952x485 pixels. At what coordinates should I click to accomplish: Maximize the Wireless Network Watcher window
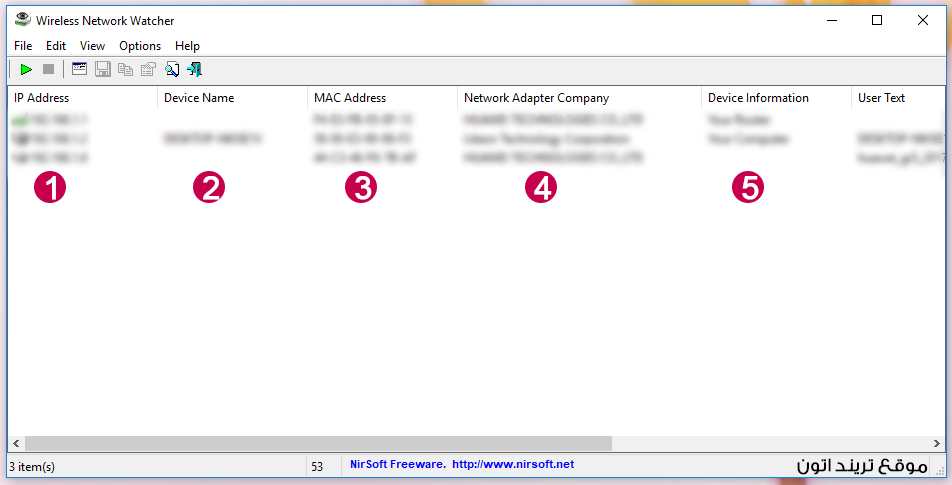click(877, 20)
